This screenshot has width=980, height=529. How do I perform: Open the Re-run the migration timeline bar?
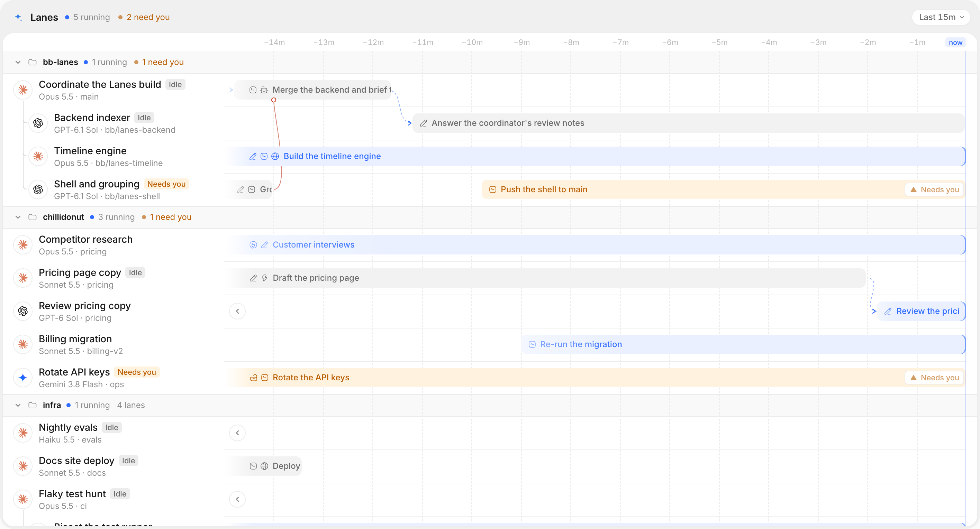click(743, 344)
